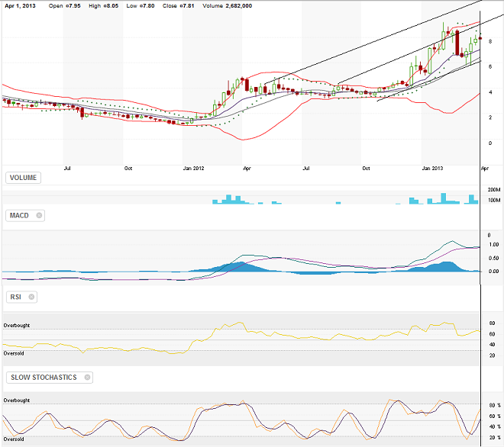The width and height of the screenshot is (504, 447).
Task: Click the 'Apr 1, 2013' date readout
Action: 19,5
